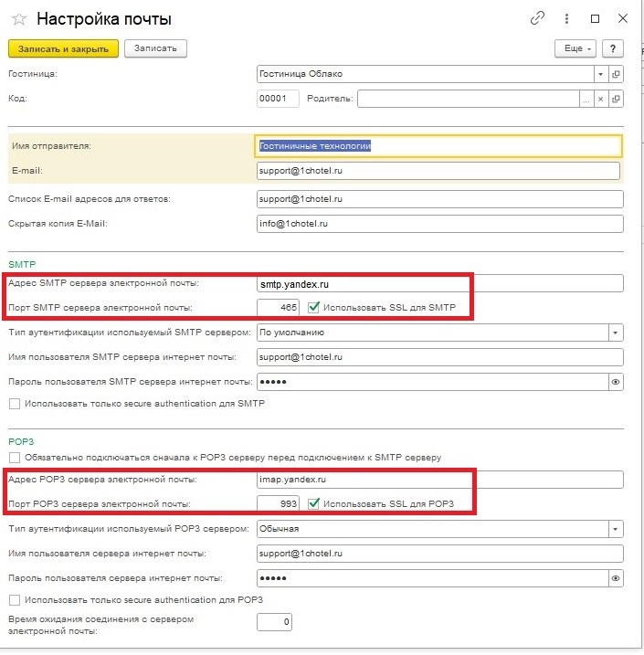Focus the Имя отправителя field

(x=438, y=146)
